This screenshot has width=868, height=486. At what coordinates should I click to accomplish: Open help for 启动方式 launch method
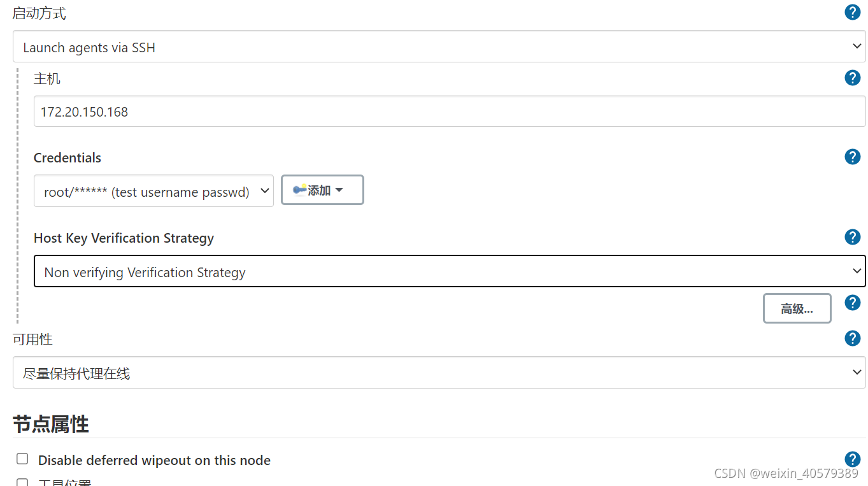[852, 12]
